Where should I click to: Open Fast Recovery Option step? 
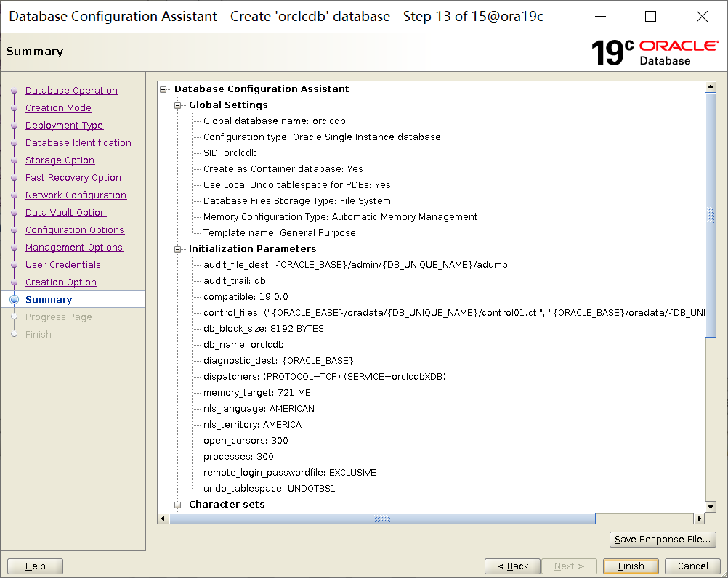click(x=73, y=178)
